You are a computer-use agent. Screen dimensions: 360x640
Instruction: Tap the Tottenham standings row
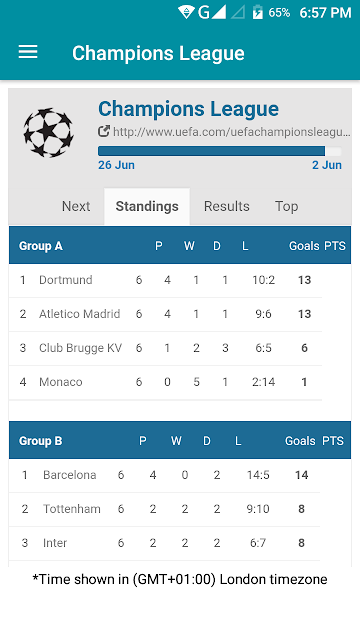(164, 509)
